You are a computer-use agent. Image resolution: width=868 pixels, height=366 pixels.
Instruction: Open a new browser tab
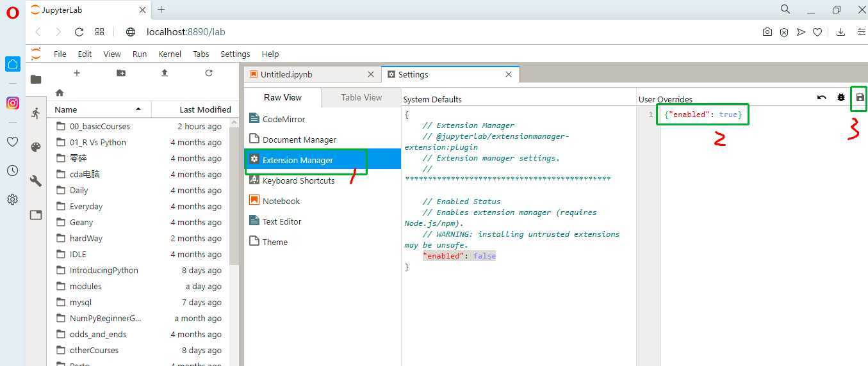(161, 10)
